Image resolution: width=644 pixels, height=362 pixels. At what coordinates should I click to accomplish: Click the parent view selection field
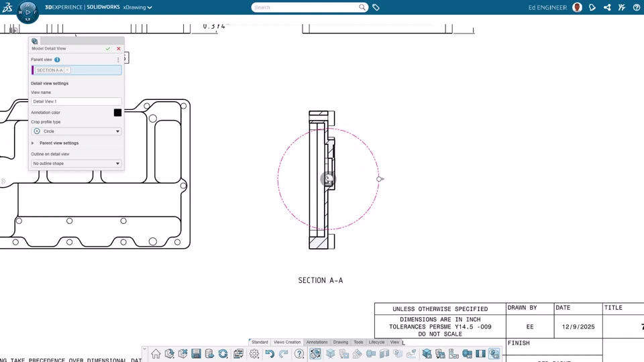[76, 70]
